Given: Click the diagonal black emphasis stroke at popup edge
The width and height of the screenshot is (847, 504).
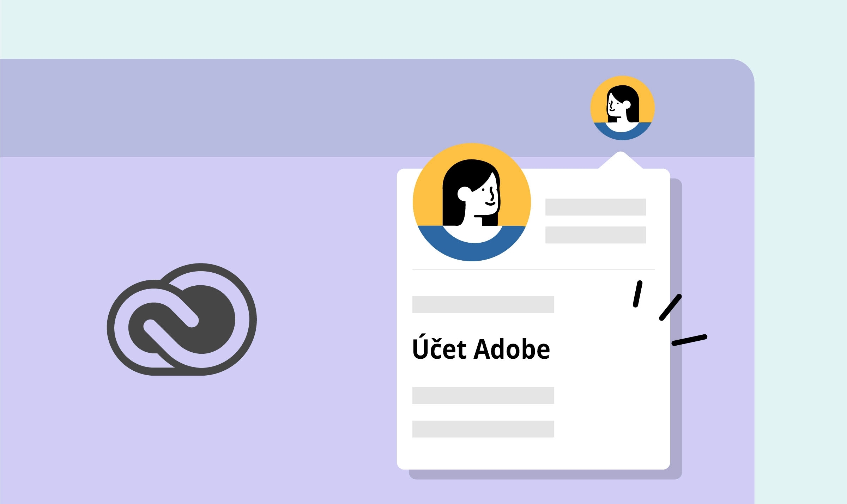Looking at the screenshot, I should tap(670, 308).
